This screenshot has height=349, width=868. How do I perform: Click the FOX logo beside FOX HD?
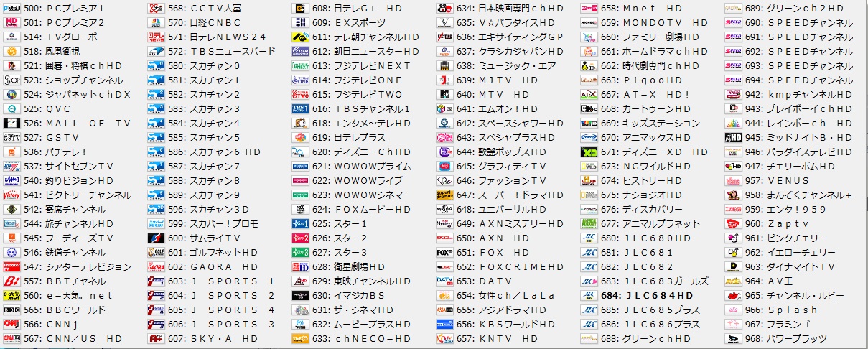(445, 252)
